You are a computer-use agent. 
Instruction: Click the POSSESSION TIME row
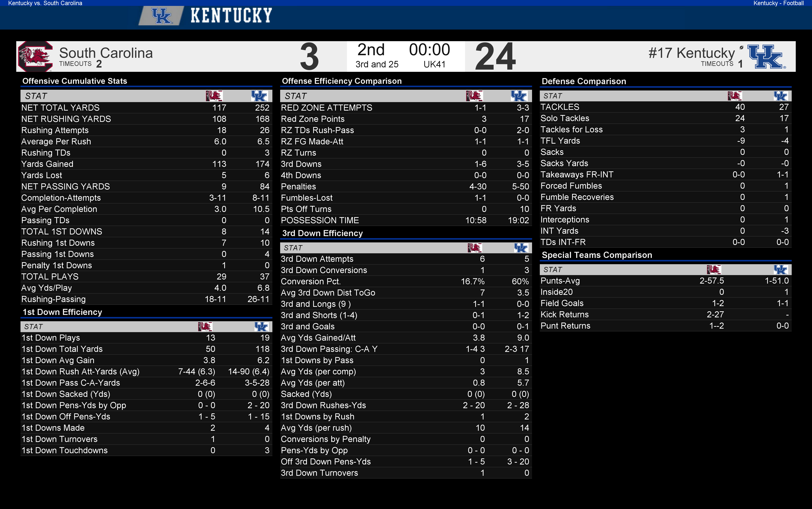(405, 220)
